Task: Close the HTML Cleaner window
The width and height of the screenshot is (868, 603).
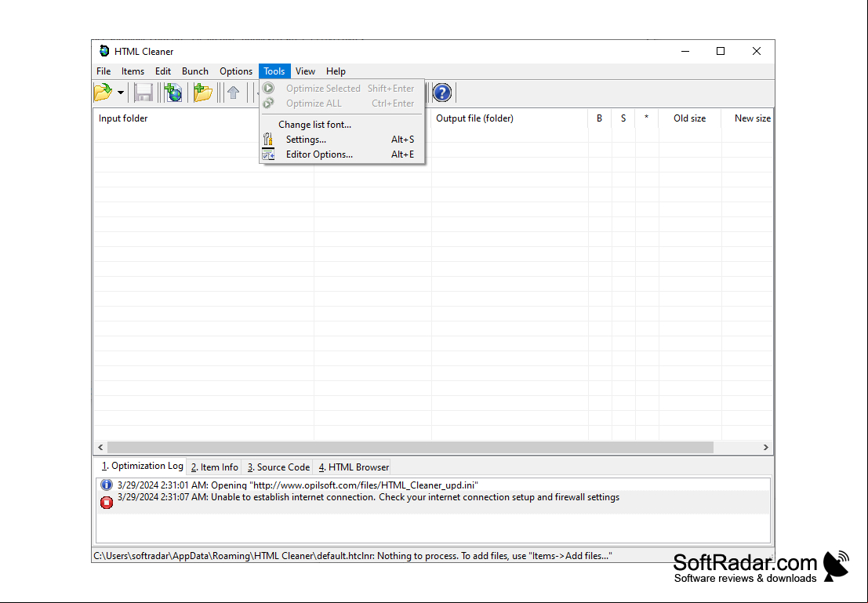Action: point(756,51)
